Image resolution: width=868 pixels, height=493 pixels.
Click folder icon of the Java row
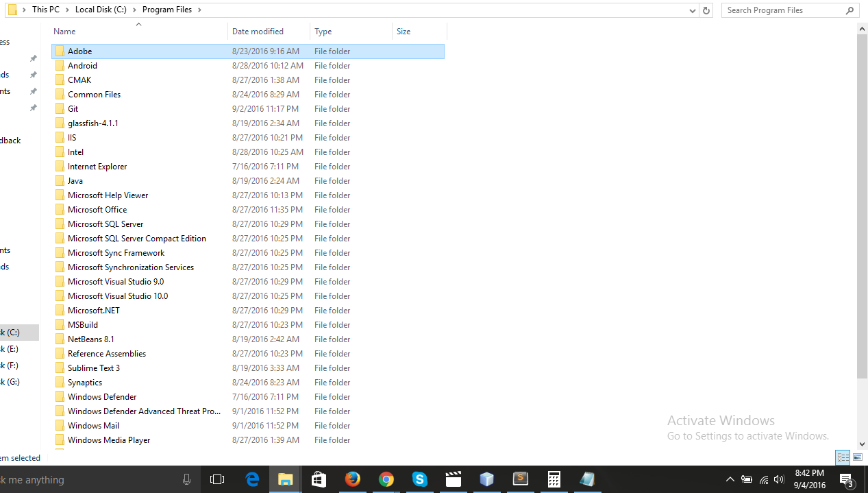coord(60,180)
